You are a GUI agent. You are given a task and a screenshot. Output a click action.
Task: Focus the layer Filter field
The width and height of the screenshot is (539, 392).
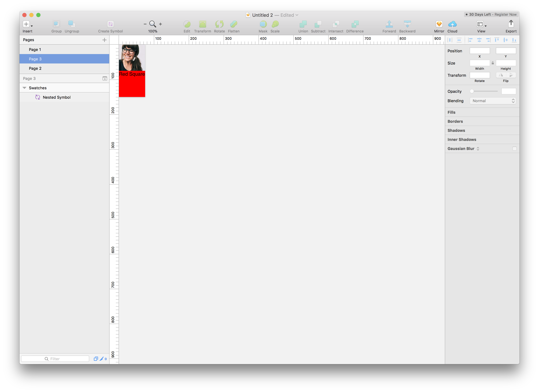(55, 359)
